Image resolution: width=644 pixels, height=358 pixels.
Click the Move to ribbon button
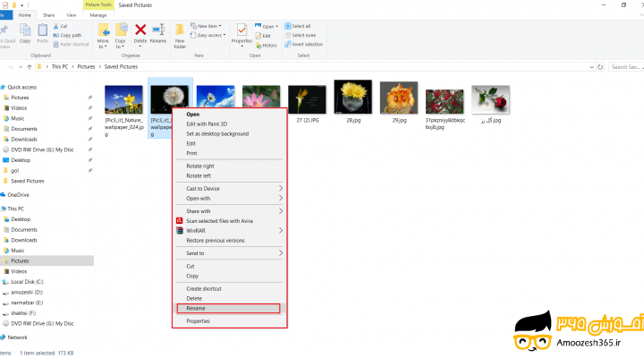click(103, 36)
